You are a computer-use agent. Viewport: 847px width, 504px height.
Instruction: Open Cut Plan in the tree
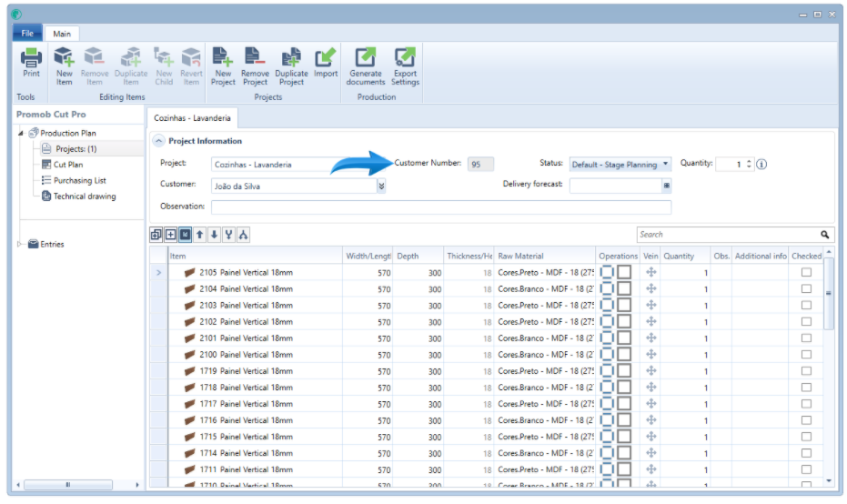[x=68, y=165]
